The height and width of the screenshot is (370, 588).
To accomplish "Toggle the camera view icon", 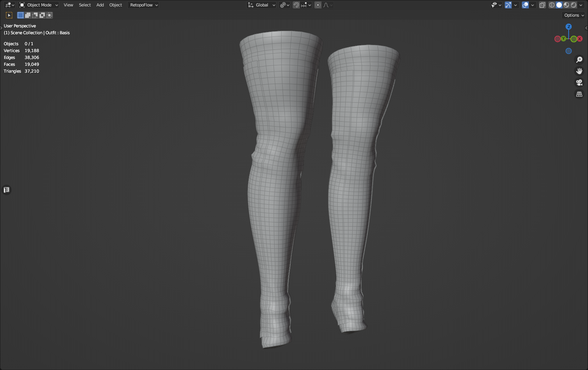I will coord(579,83).
